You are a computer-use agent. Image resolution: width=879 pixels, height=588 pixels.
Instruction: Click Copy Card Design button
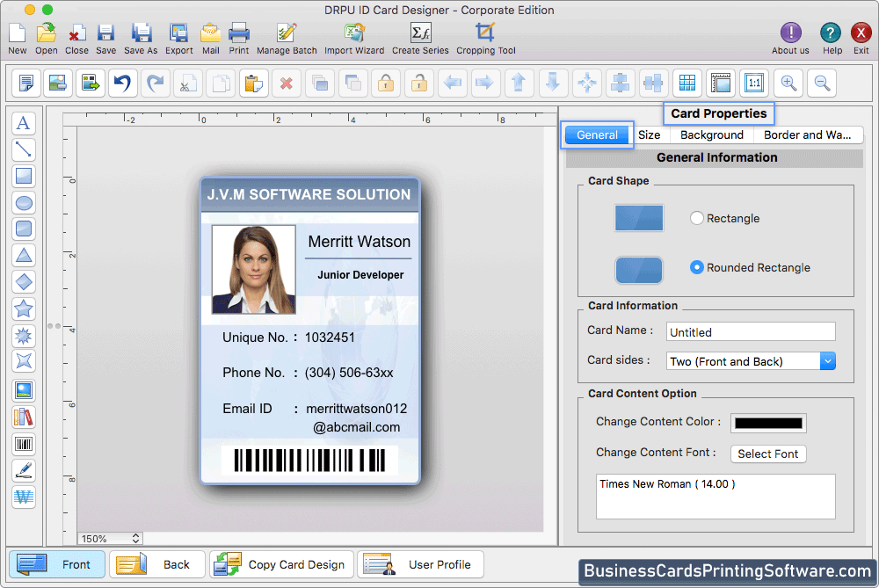coord(281,564)
